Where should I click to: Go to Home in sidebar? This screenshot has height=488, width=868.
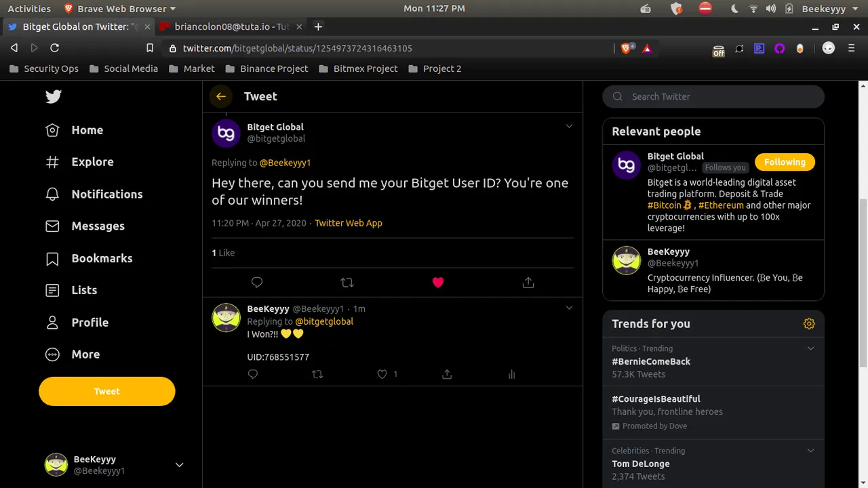(x=74, y=130)
